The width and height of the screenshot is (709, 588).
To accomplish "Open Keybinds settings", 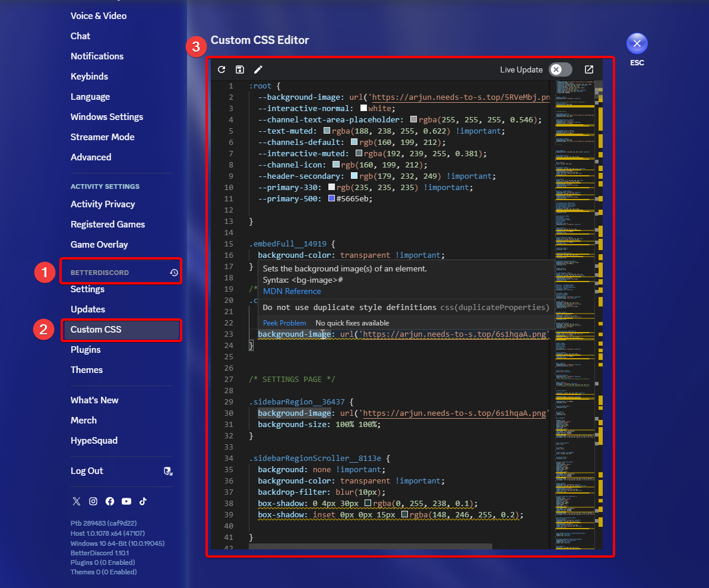I will 89,77.
